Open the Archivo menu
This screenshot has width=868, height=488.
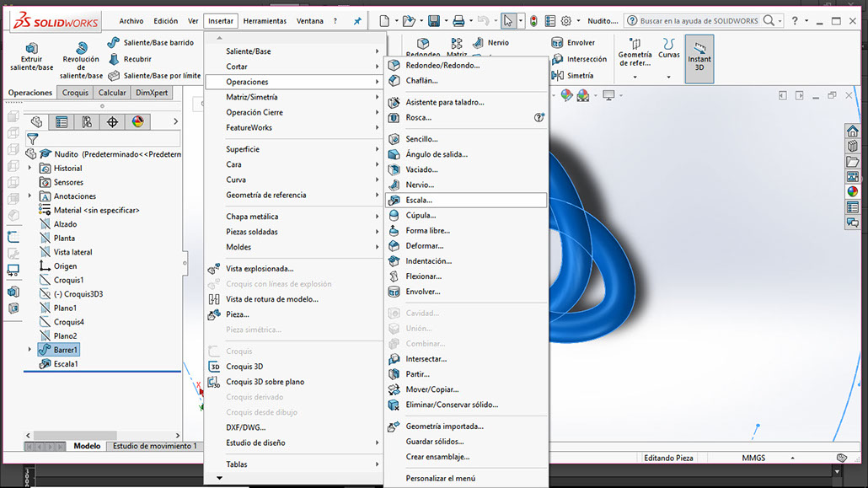tap(131, 21)
